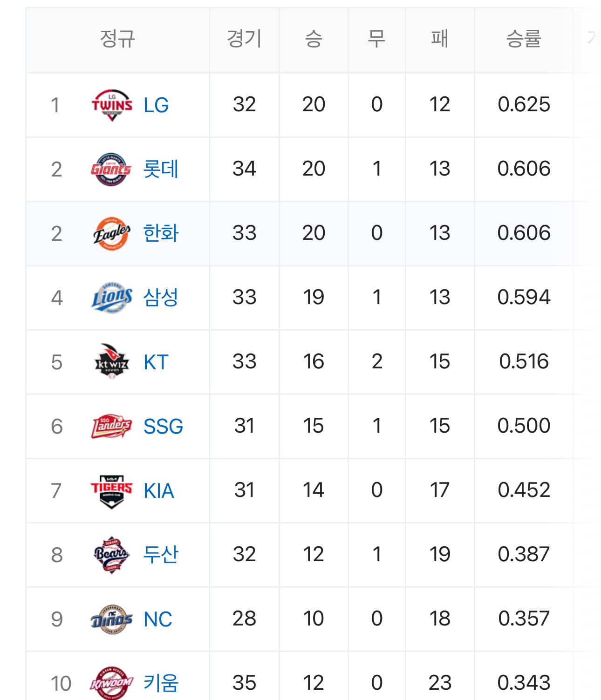Click the KT Wiz team logo
This screenshot has height=700, width=601.
pyautogui.click(x=111, y=361)
